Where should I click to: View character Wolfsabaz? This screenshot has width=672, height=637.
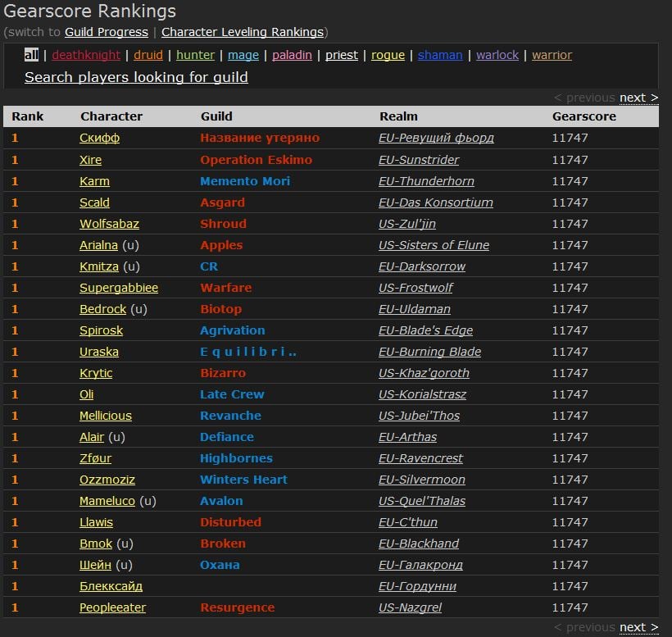click(x=109, y=224)
